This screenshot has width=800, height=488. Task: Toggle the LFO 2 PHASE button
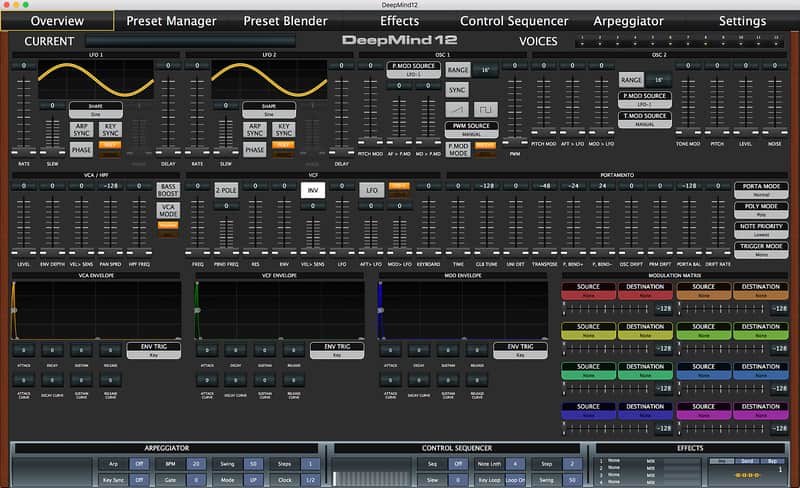(x=255, y=150)
